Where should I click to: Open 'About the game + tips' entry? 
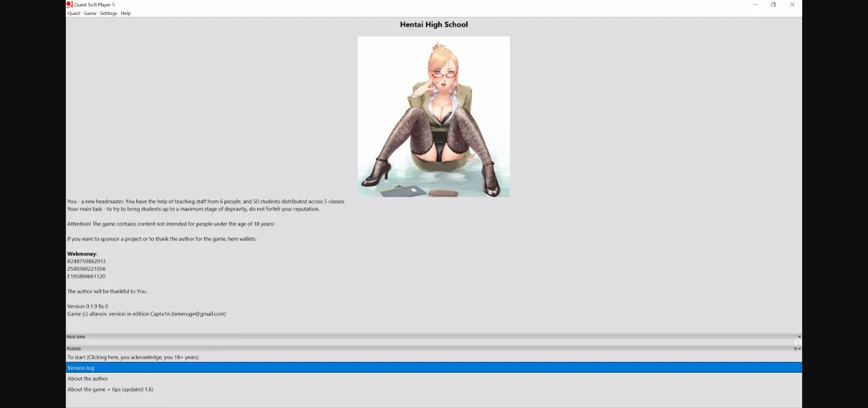110,389
